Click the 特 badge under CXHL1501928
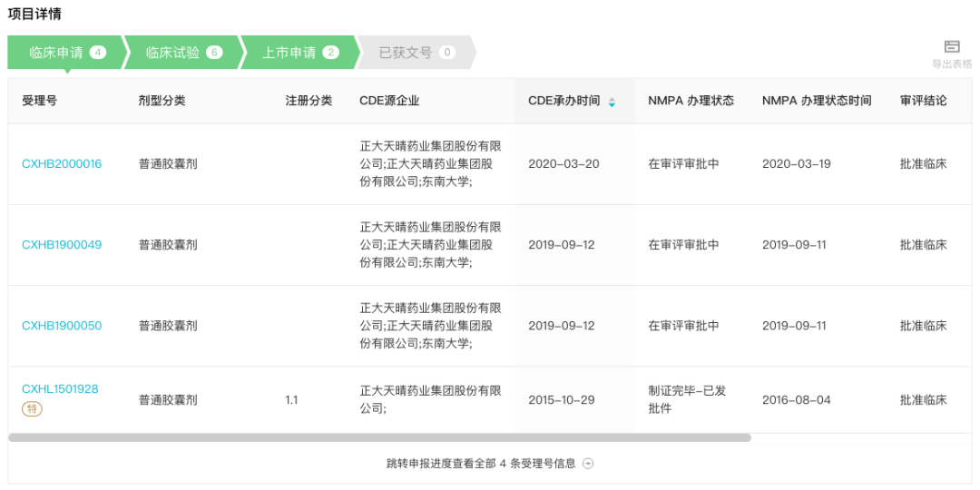This screenshot has height=490, width=980. tap(32, 409)
